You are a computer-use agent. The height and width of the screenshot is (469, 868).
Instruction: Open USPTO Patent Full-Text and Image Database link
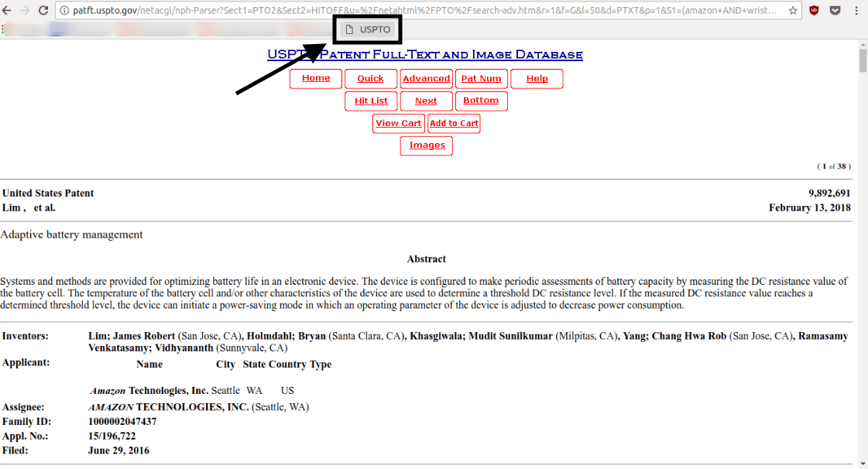coord(425,54)
